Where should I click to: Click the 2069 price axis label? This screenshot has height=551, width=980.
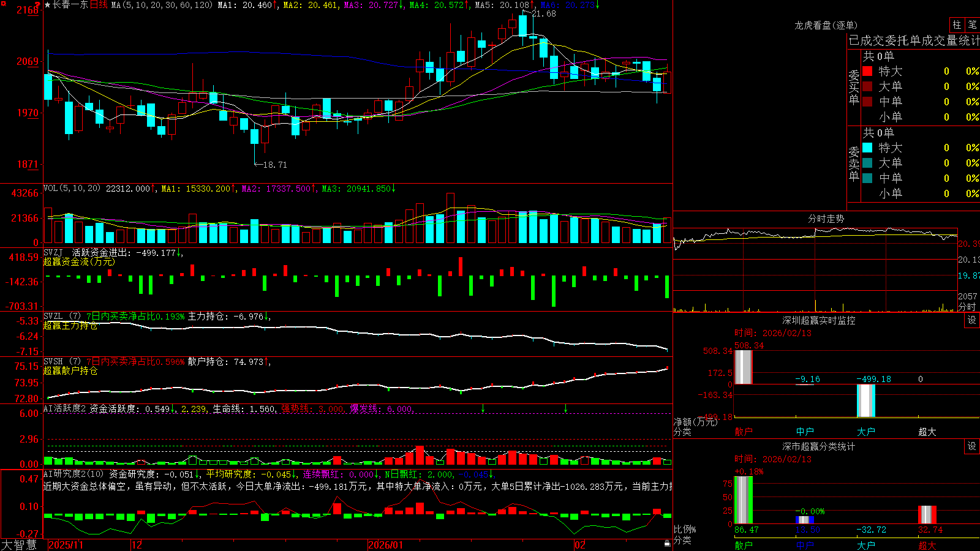point(27,61)
